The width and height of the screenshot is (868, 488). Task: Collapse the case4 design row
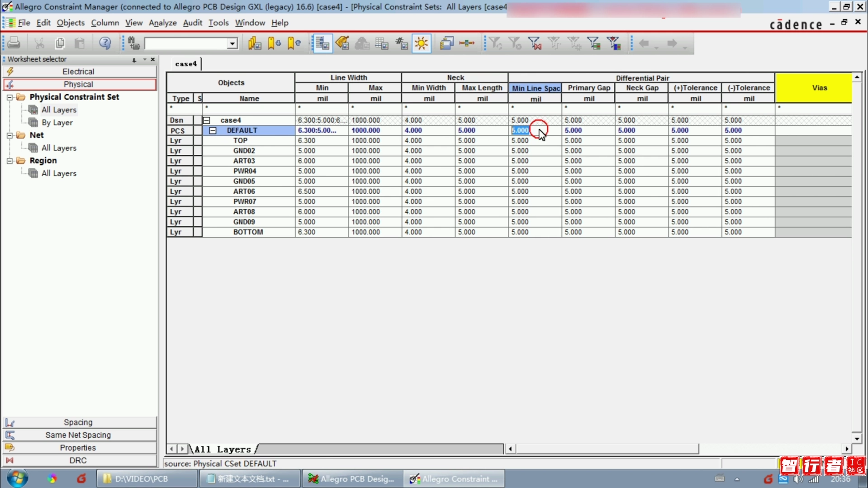[207, 120]
